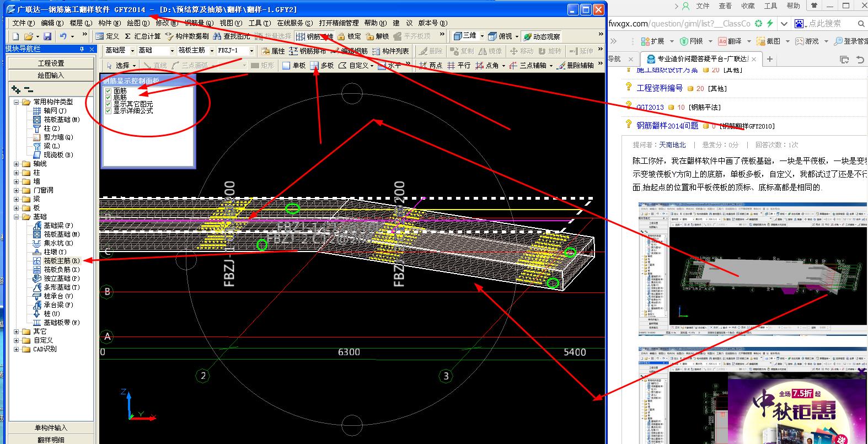Image resolution: width=868 pixels, height=444 pixels.
Task: Click the Open folder icon
Action: [29, 36]
